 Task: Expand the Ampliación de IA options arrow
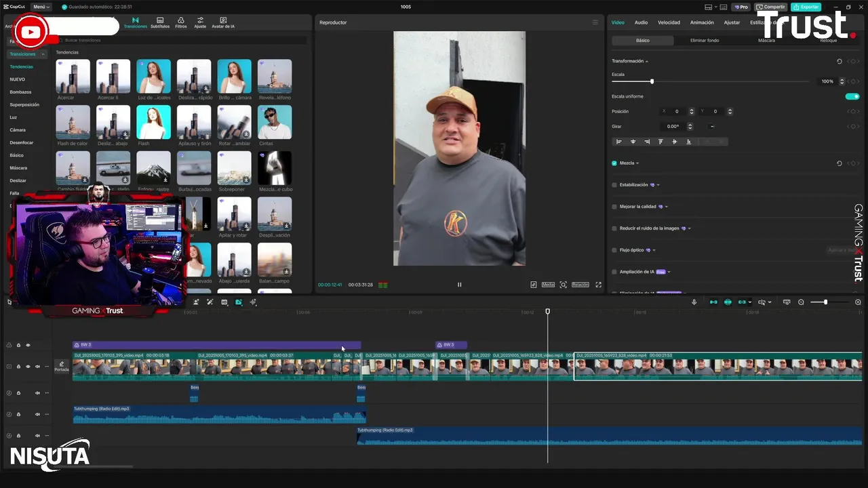669,272
